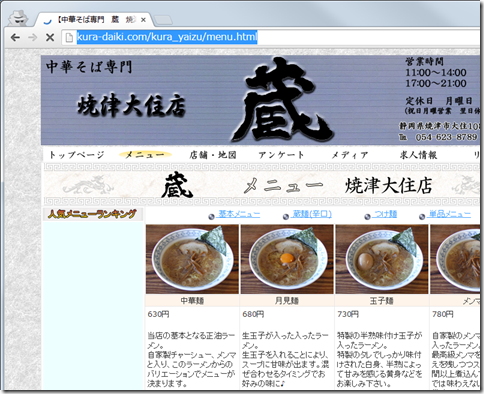484x394 pixels.
Task: Click the 11:00～14:00 business hours text
Action: (436, 73)
